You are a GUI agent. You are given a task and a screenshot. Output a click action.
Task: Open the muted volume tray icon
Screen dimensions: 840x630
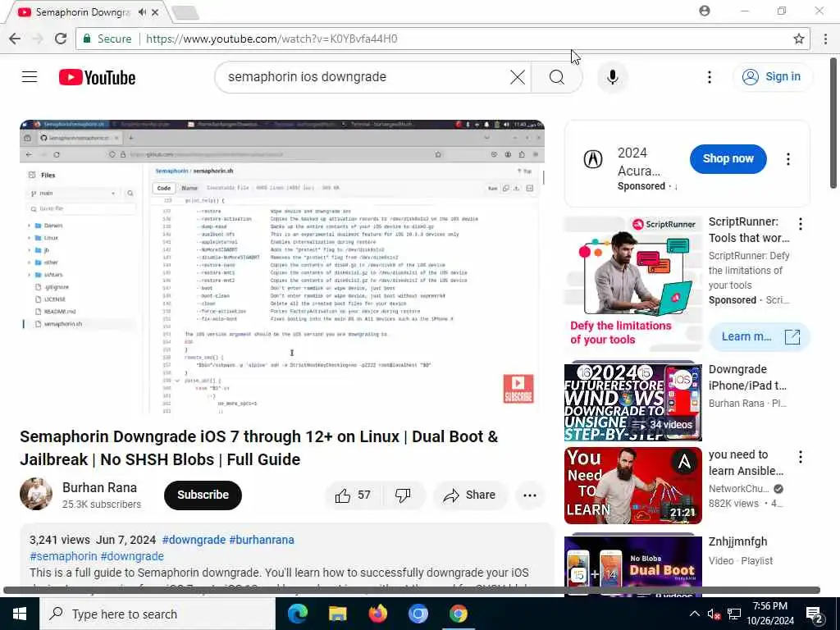(714, 614)
